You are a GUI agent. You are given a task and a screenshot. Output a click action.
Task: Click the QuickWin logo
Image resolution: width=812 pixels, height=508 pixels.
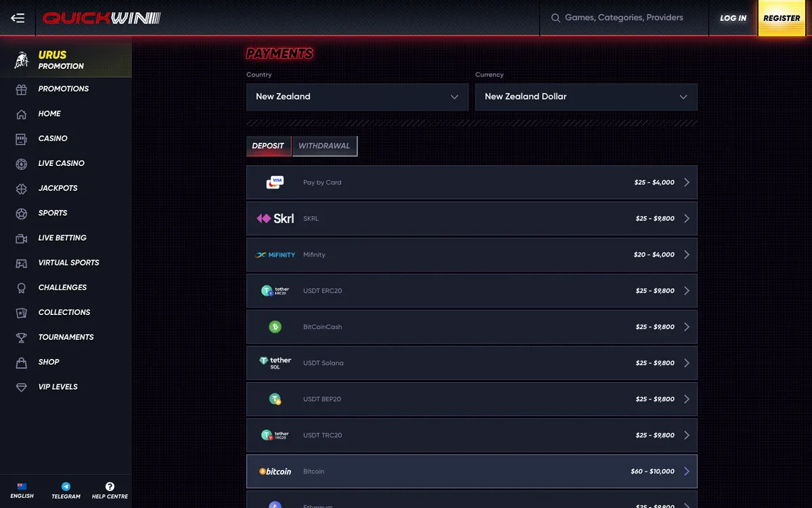(x=101, y=18)
